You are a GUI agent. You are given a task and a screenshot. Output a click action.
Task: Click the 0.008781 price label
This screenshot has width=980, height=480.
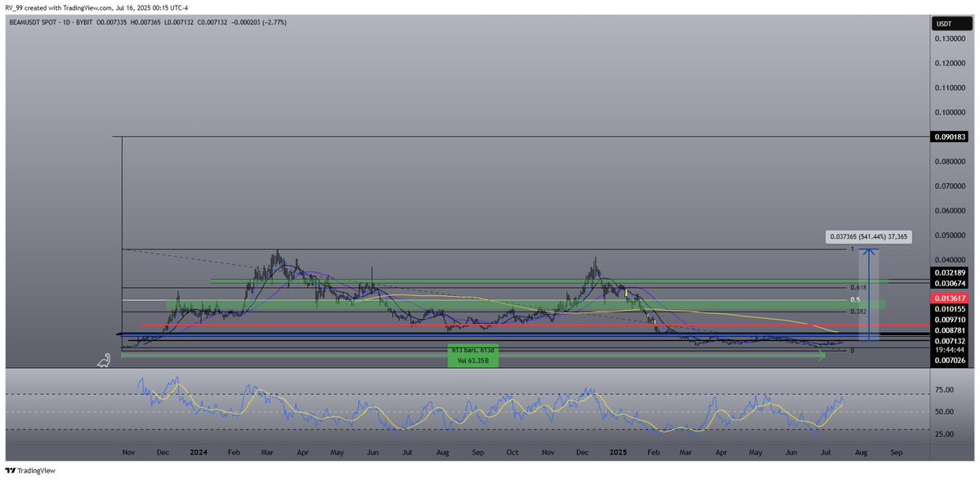[948, 330]
